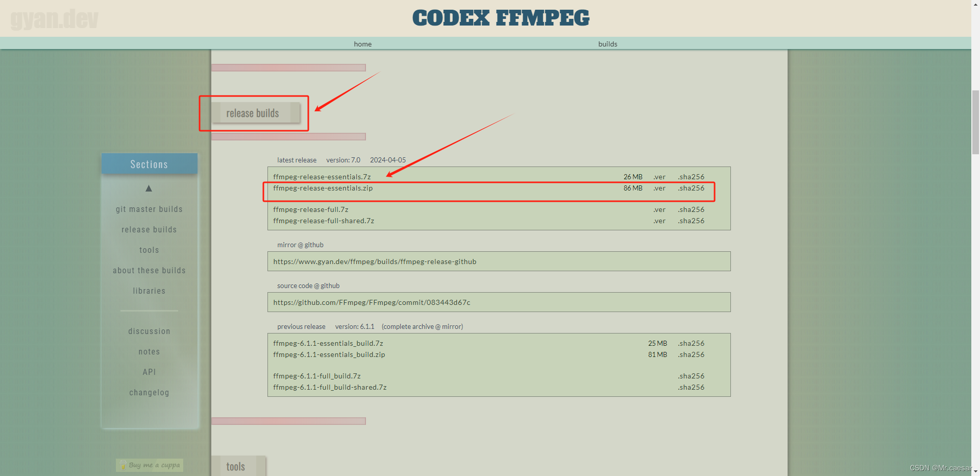Open the github mirror URL
The width and height of the screenshot is (980, 476).
(374, 261)
